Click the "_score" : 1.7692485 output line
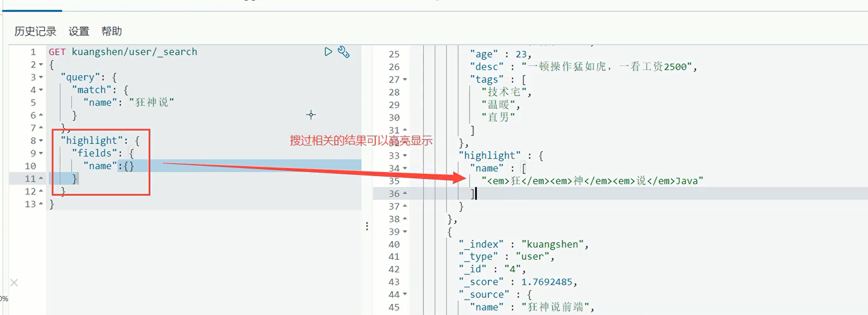Image resolution: width=868 pixels, height=315 pixels. tap(518, 282)
